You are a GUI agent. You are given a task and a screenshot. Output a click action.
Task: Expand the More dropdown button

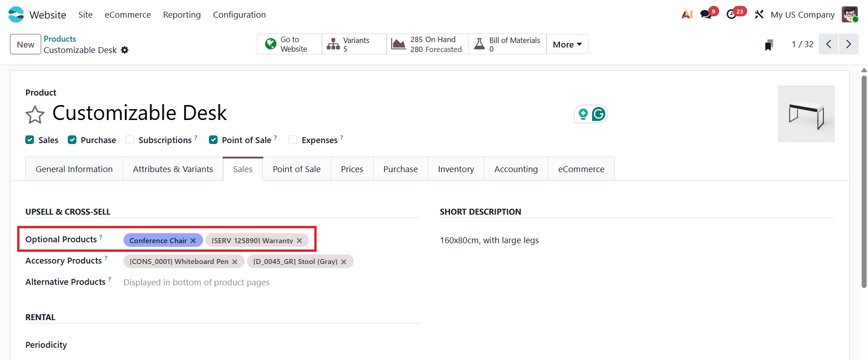(567, 44)
